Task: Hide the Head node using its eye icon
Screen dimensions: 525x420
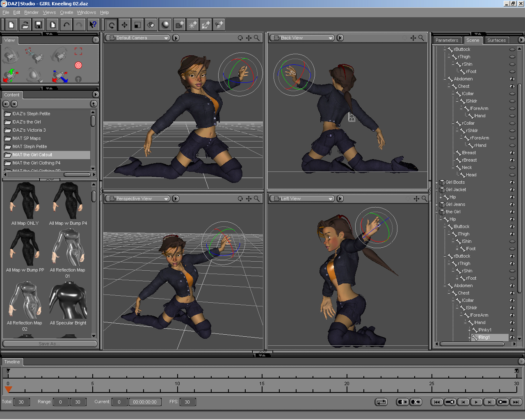Action: (x=512, y=175)
